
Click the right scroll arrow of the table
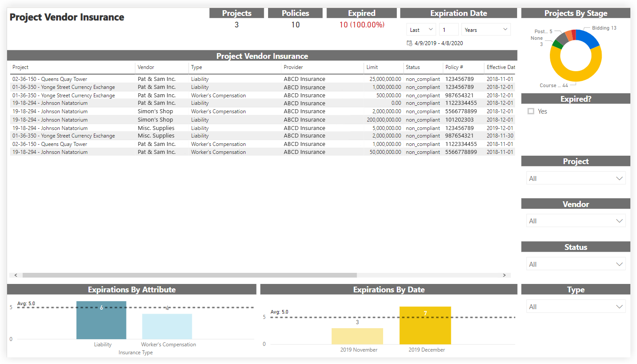coord(504,275)
